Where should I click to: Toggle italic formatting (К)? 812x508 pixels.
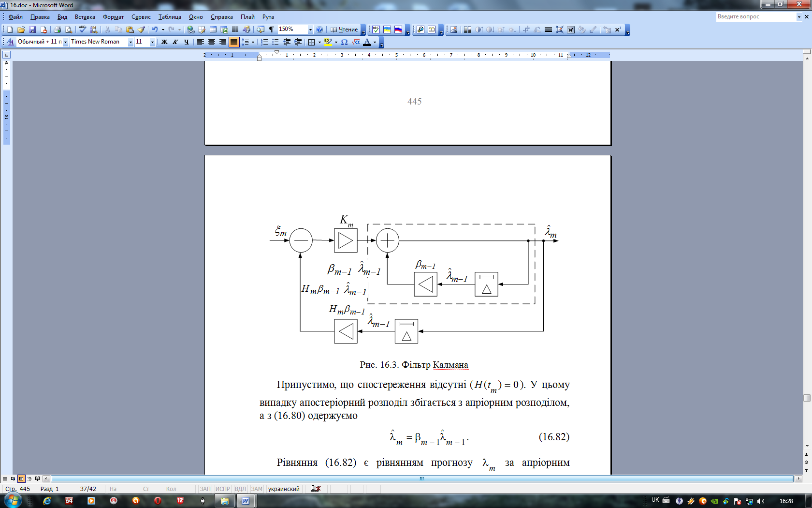[175, 42]
